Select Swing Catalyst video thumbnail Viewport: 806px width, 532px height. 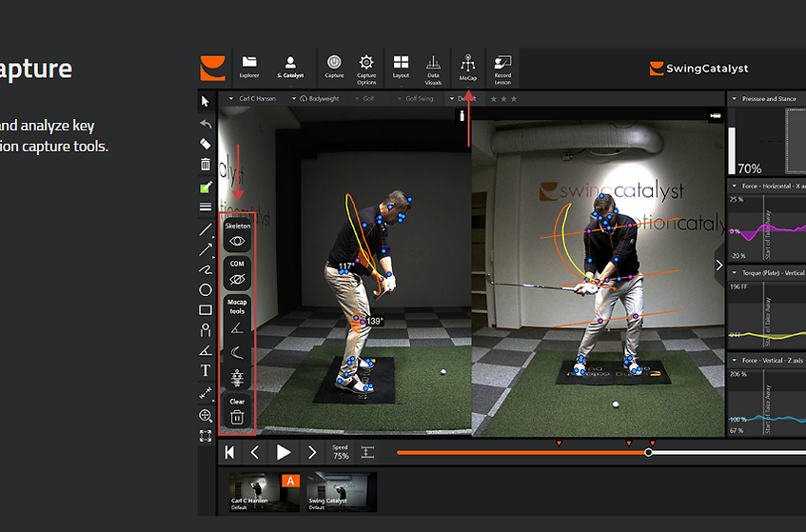[x=342, y=492]
